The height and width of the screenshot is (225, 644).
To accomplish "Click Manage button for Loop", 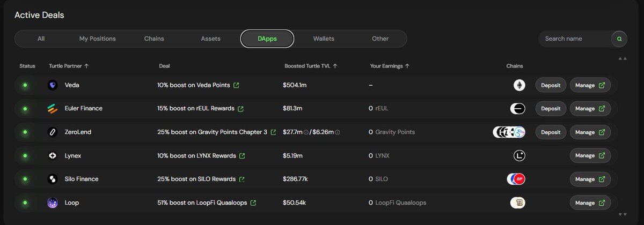I will click(x=590, y=202).
